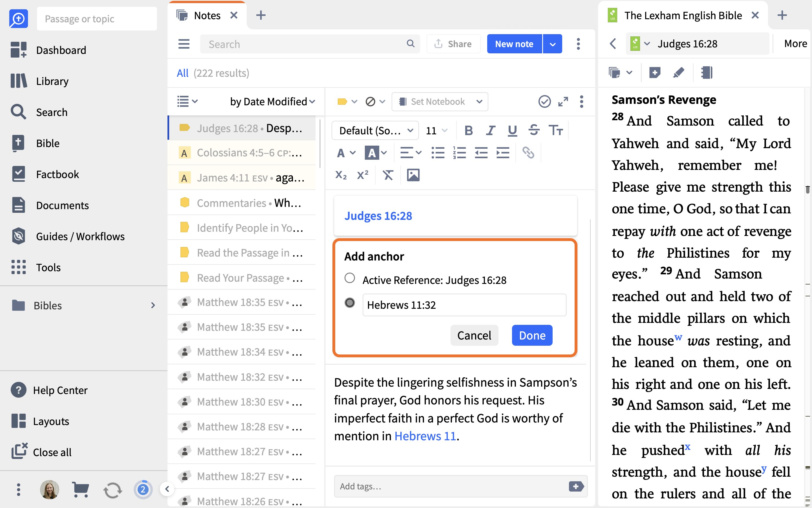The image size is (812, 508).
Task: Insert a bulleted list
Action: 438,153
